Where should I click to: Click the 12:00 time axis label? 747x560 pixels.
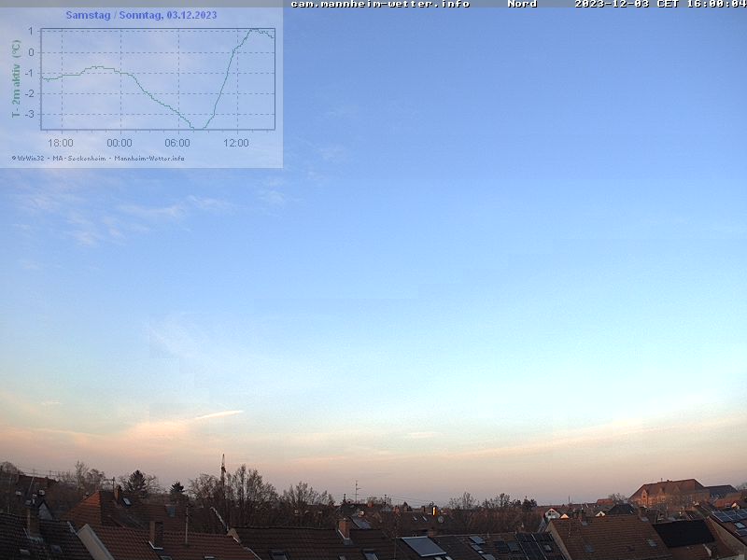coord(236,143)
